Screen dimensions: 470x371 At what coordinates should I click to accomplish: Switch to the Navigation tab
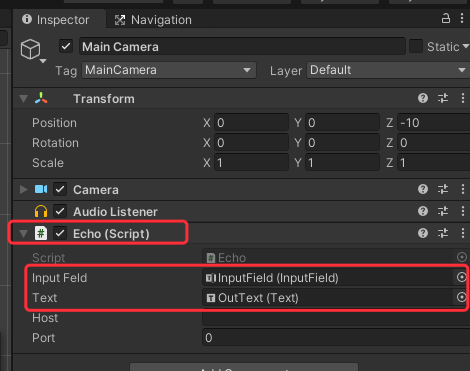153,20
